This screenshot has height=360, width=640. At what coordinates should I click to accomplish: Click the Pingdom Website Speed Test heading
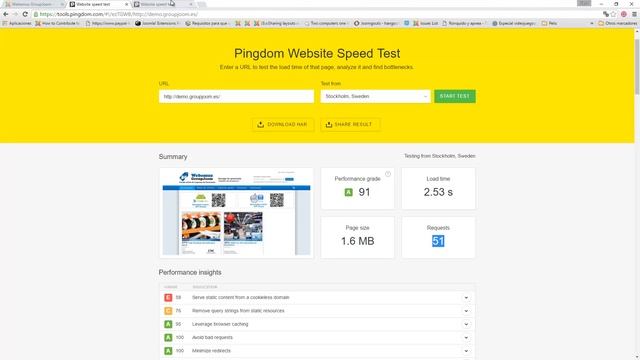pyautogui.click(x=317, y=53)
